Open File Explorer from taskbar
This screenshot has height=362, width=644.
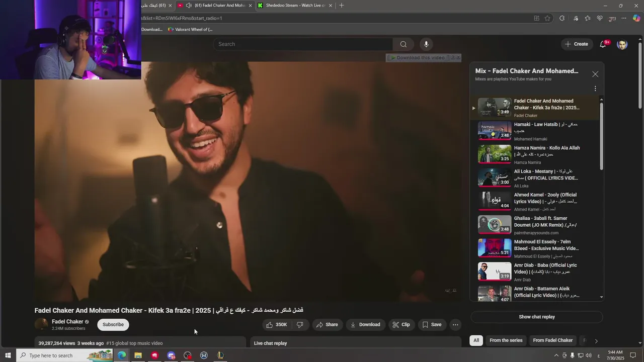(x=138, y=355)
